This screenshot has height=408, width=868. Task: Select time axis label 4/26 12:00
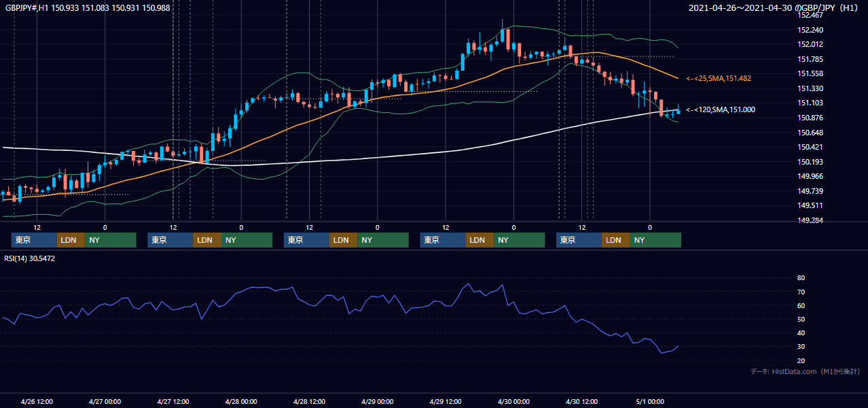37,401
